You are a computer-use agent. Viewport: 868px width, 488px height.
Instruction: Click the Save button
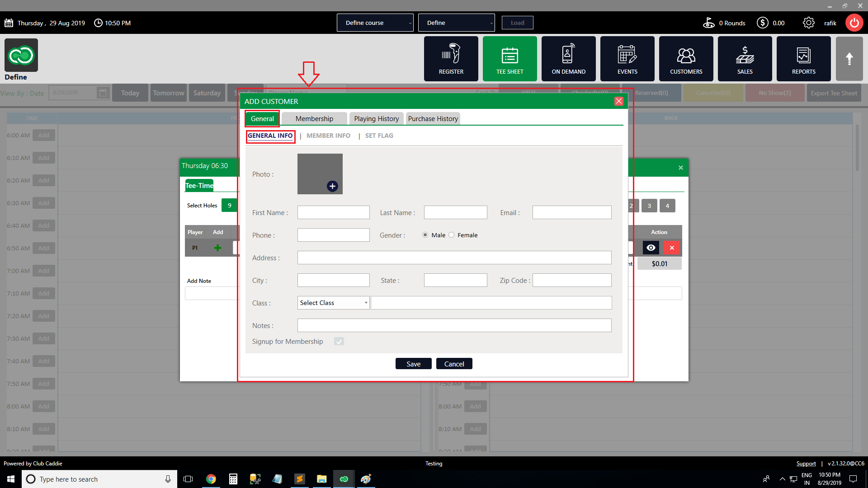[413, 364]
